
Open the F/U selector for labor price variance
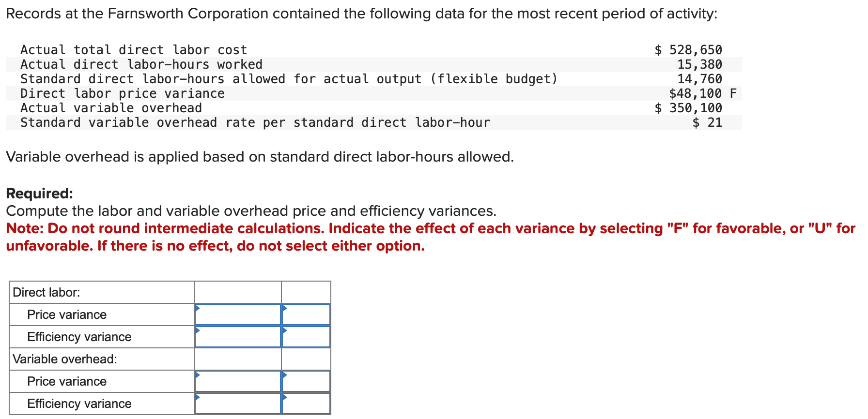point(306,314)
